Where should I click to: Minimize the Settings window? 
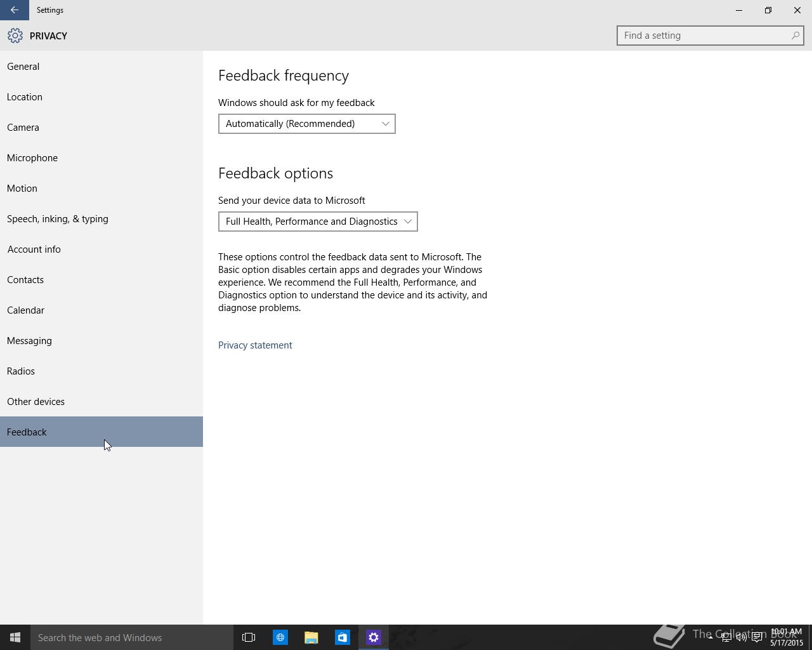coord(739,10)
